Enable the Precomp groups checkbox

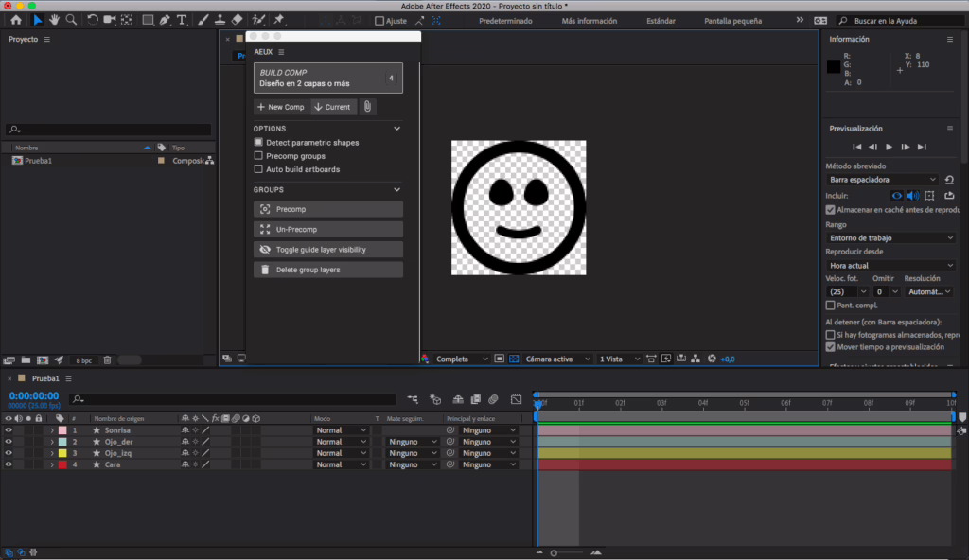pyautogui.click(x=258, y=156)
